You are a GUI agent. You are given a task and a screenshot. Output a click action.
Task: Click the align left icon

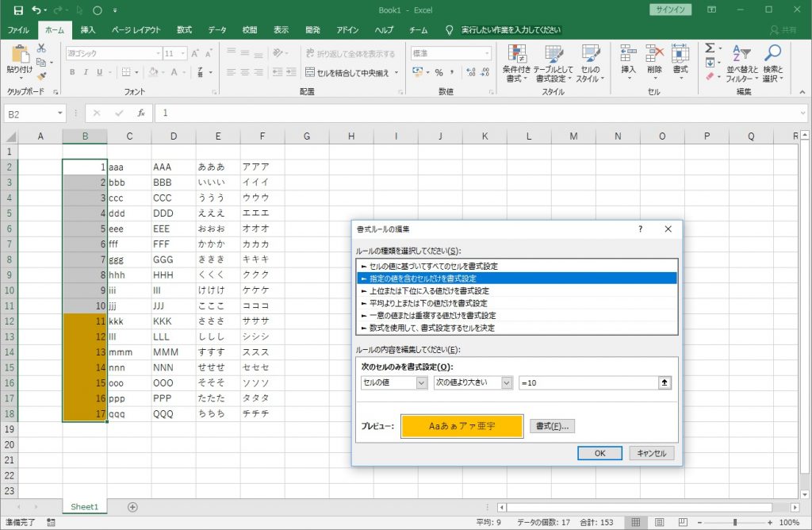231,72
